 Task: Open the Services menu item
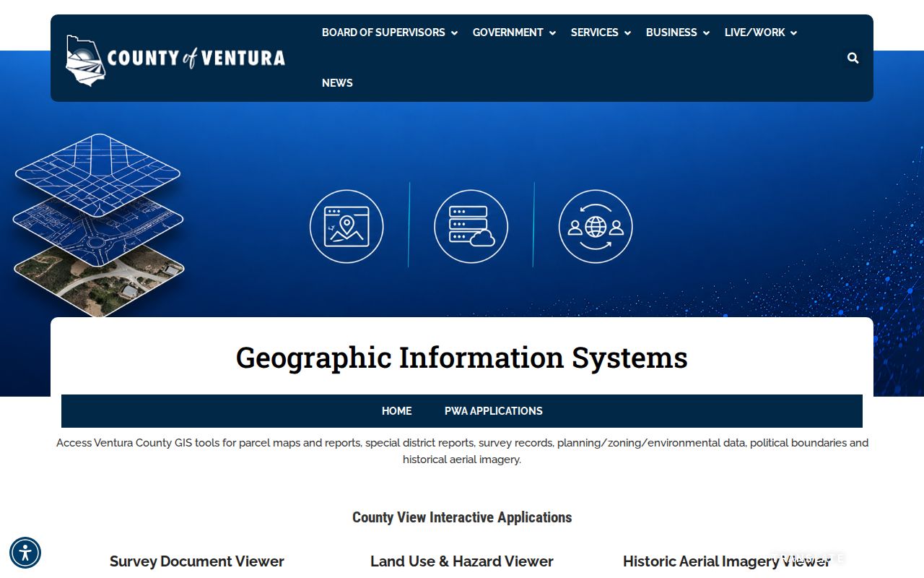coord(594,33)
